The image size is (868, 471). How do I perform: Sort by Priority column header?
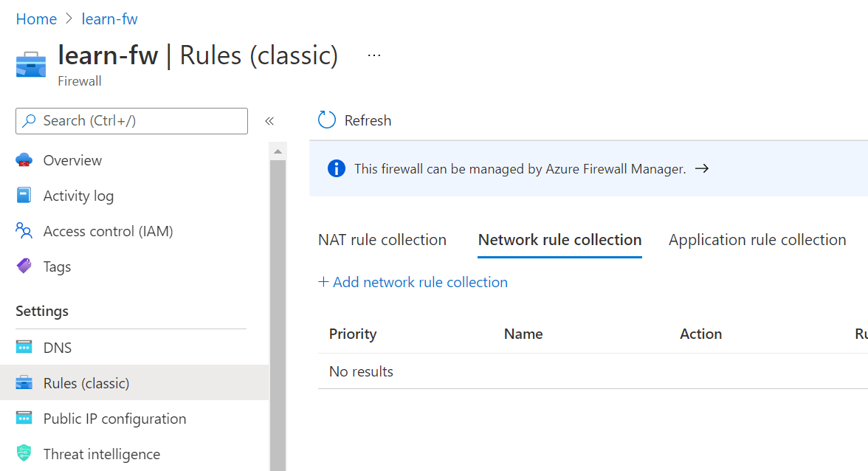point(353,334)
